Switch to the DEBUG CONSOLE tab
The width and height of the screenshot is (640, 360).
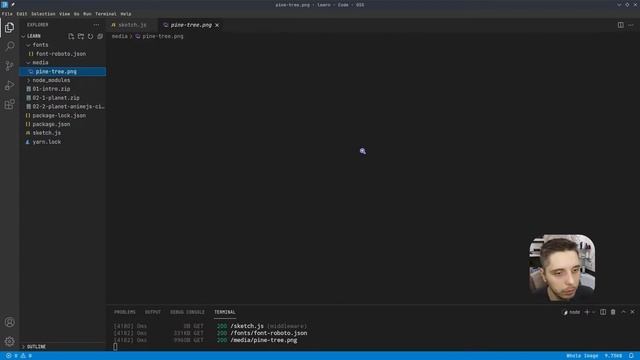(x=187, y=312)
